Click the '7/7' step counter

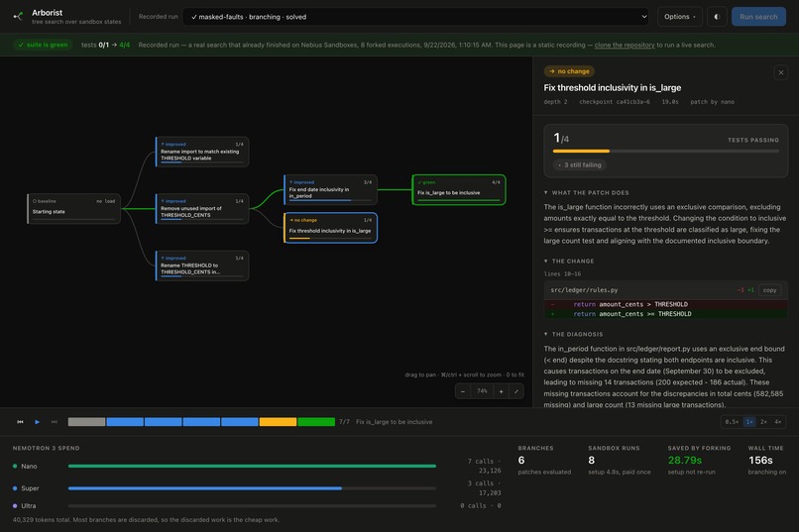point(344,421)
